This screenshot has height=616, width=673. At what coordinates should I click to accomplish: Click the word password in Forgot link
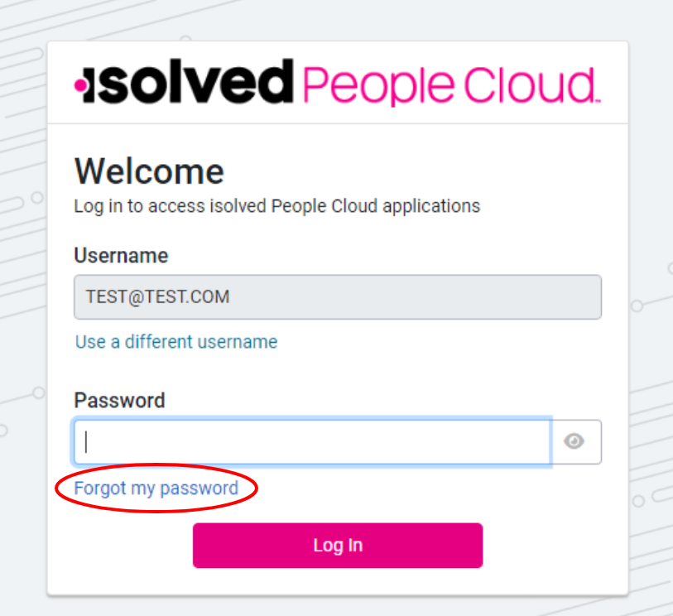coord(199,488)
